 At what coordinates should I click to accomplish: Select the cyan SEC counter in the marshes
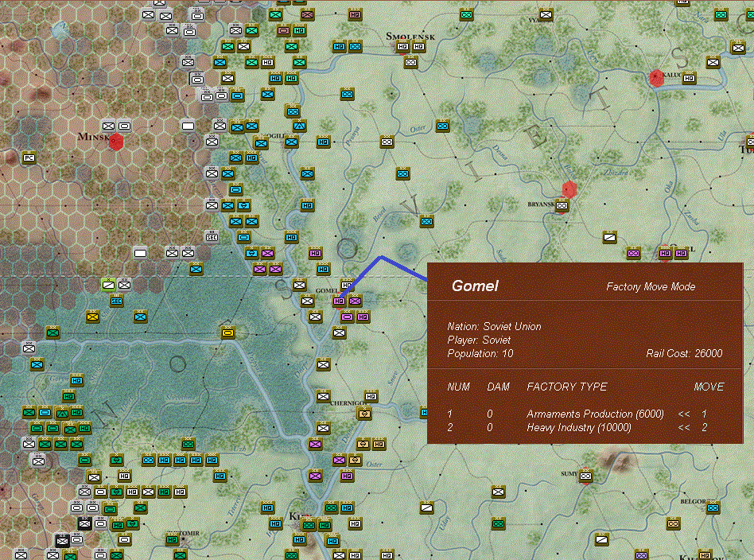(116, 301)
